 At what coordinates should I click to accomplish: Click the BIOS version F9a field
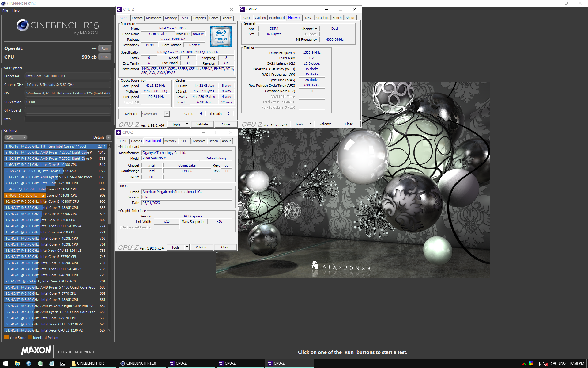(187, 197)
